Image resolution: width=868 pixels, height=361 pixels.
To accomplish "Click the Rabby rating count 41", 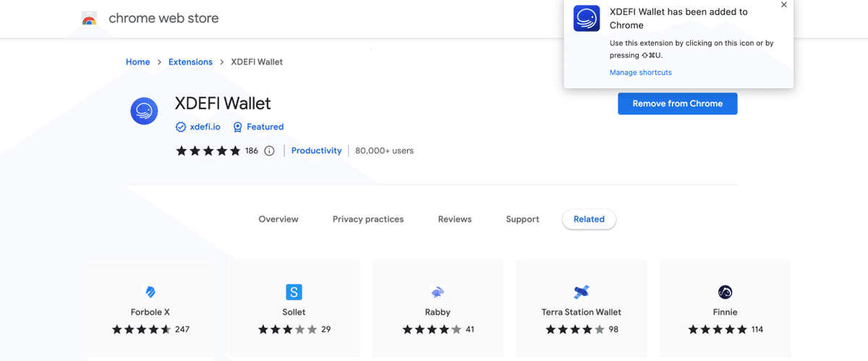I will pyautogui.click(x=470, y=329).
